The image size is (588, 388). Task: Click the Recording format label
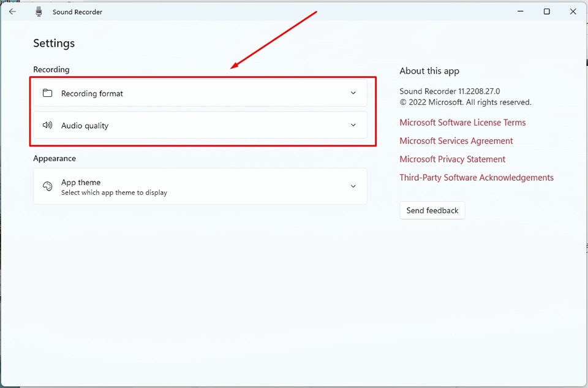click(92, 93)
